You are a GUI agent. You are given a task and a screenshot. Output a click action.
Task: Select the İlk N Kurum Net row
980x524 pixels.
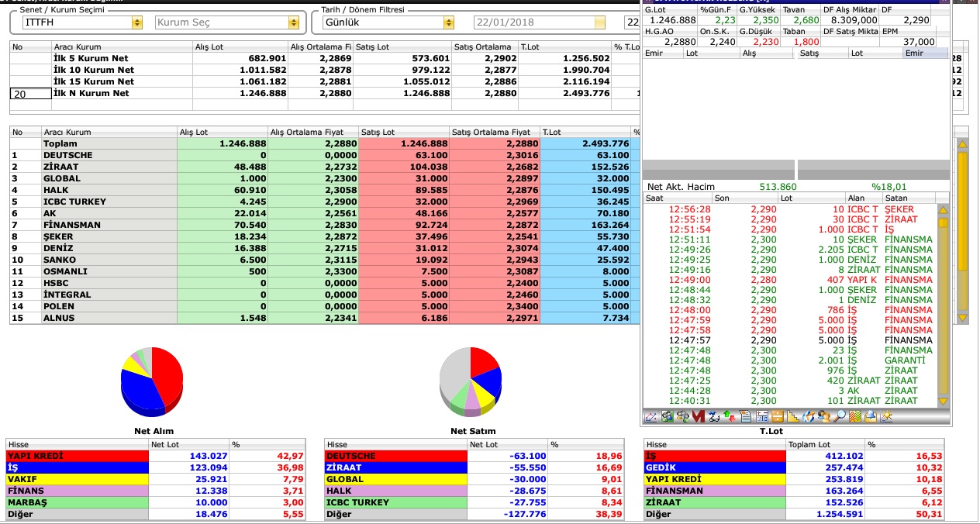[x=326, y=93]
